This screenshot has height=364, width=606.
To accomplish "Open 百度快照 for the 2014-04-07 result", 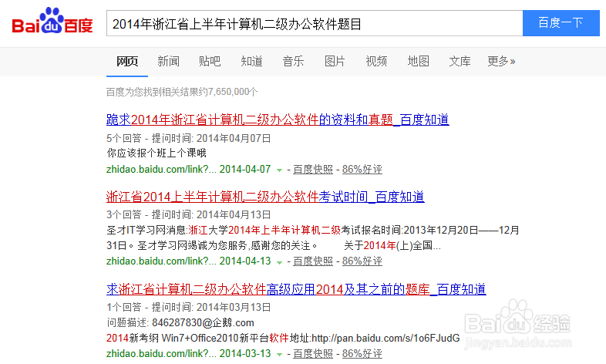I will pos(313,169).
